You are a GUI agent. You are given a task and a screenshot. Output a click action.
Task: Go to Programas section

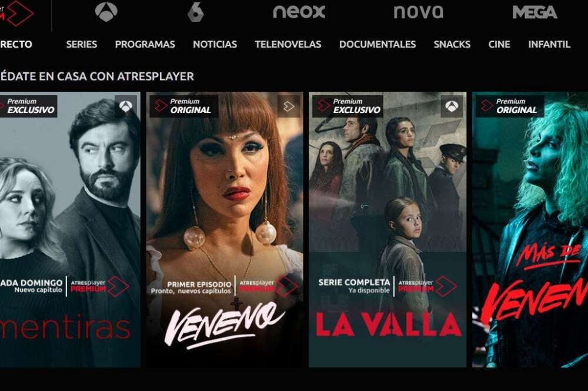[x=145, y=44]
